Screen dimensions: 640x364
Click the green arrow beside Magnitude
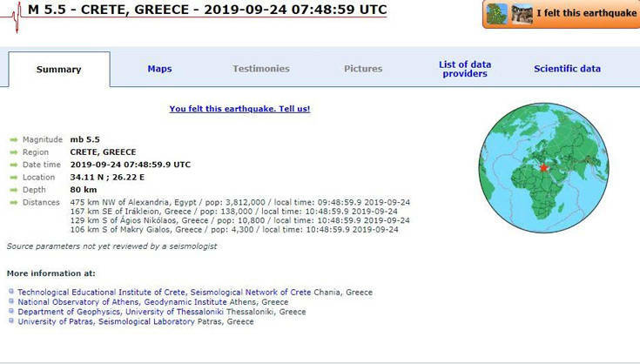point(14,139)
